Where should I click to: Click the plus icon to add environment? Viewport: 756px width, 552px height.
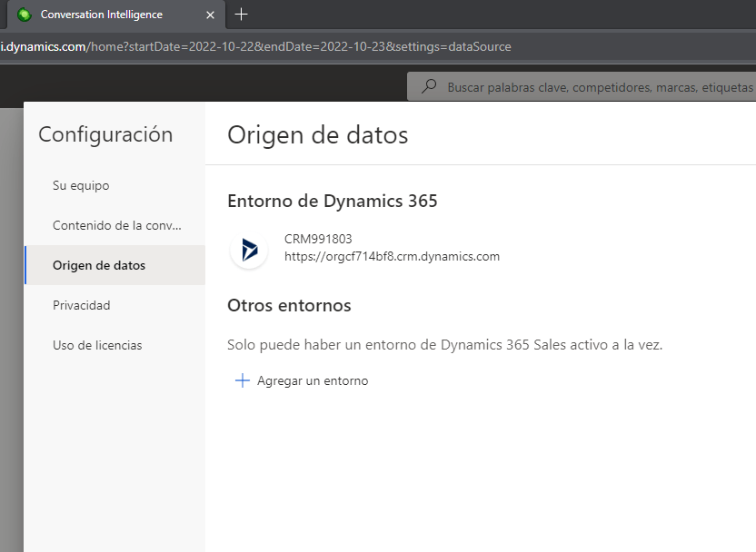click(x=242, y=380)
